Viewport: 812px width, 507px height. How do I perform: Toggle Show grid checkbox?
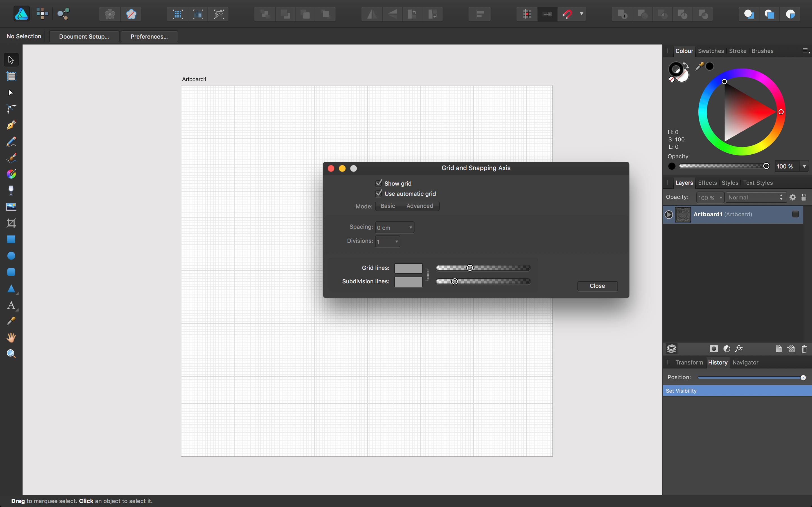pyautogui.click(x=379, y=183)
